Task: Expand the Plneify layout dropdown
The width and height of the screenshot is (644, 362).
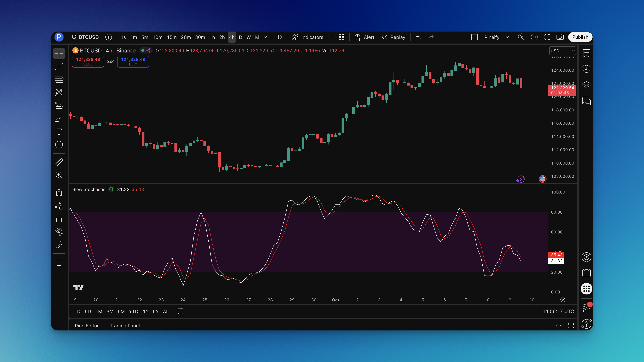Action: tap(507, 37)
